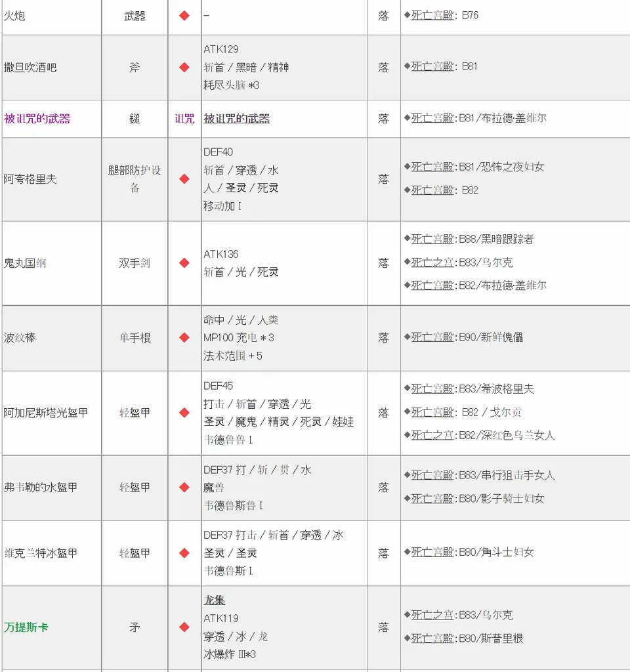Open the 被诅咒的武器 link in the details column
Viewport: 630px width, 672px height.
[236, 119]
